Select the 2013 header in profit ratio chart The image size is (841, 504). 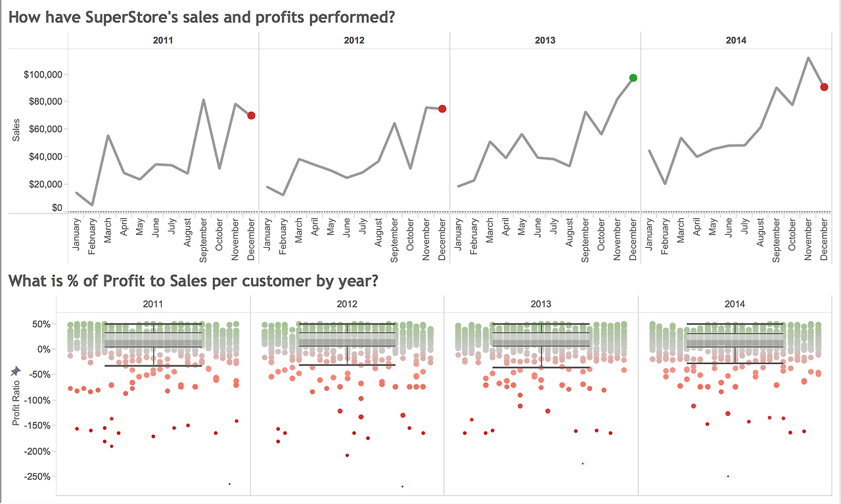[x=541, y=304]
